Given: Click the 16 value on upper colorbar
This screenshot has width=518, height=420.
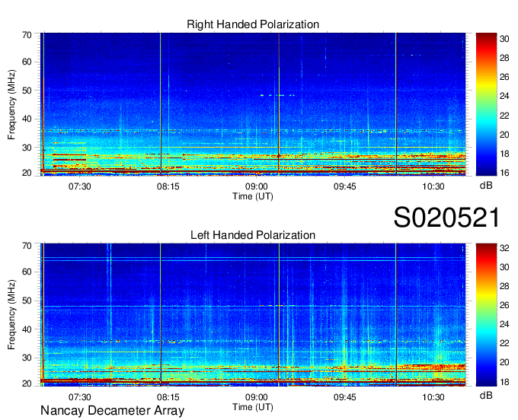Looking at the screenshot, I should pos(504,173).
